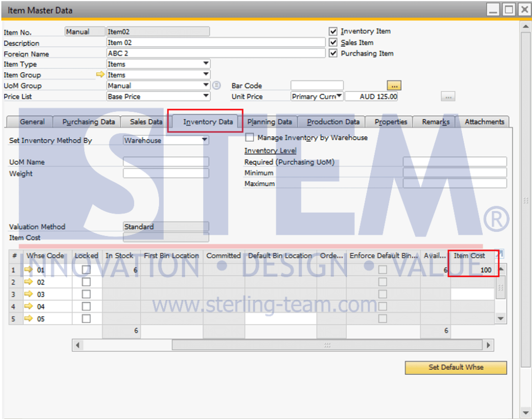The image size is (532, 419).
Task: Click the orange drill-down arrow beside Item Group
Action: pos(100,75)
